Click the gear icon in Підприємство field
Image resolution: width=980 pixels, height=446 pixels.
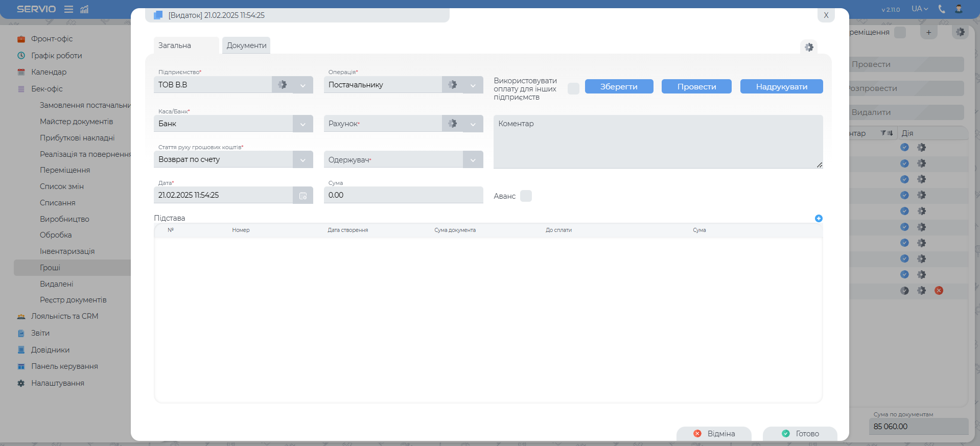282,85
